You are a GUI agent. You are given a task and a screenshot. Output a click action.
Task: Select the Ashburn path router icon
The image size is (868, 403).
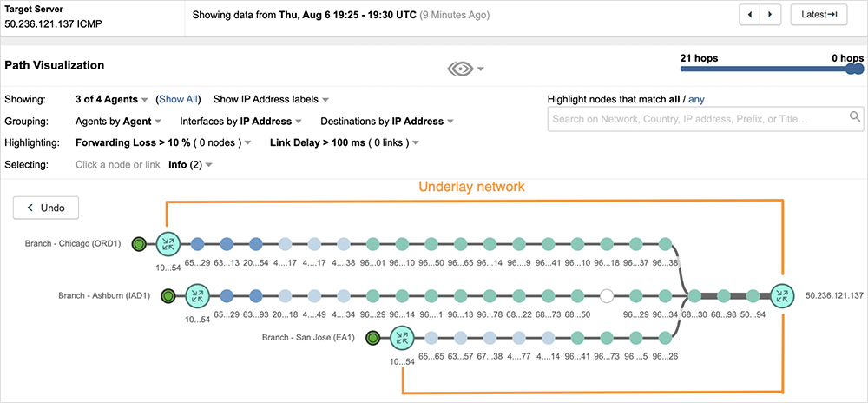point(199,296)
